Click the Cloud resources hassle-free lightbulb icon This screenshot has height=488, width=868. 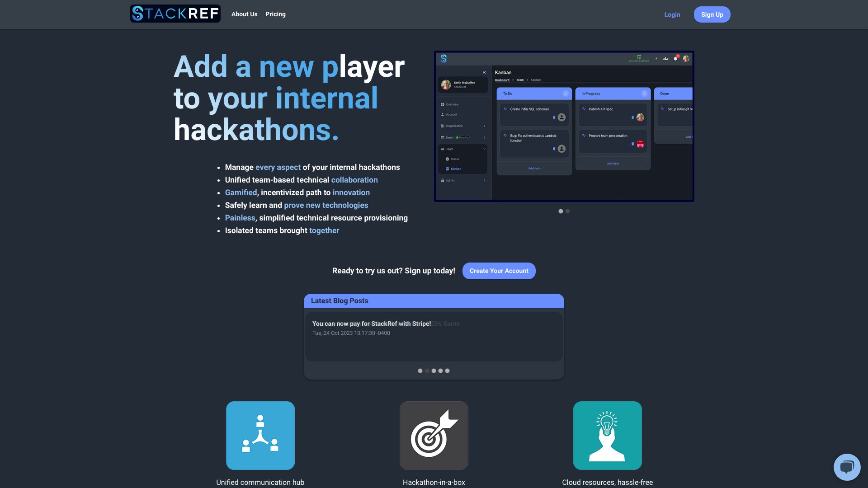(608, 435)
